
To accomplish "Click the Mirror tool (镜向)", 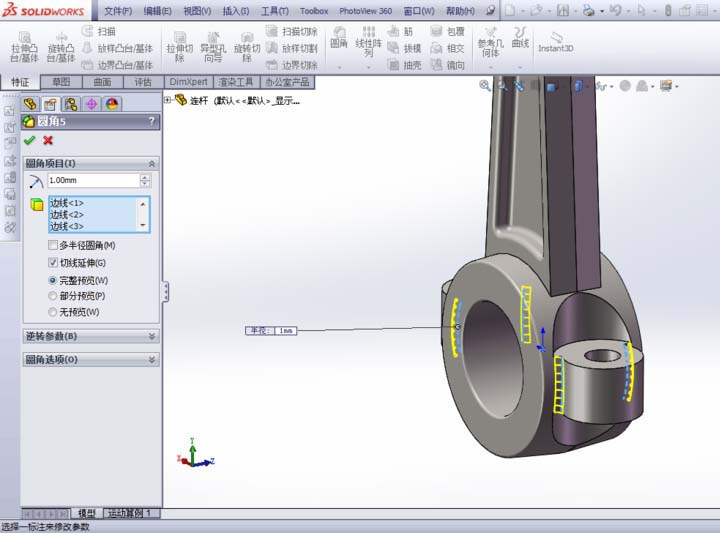I will [448, 65].
